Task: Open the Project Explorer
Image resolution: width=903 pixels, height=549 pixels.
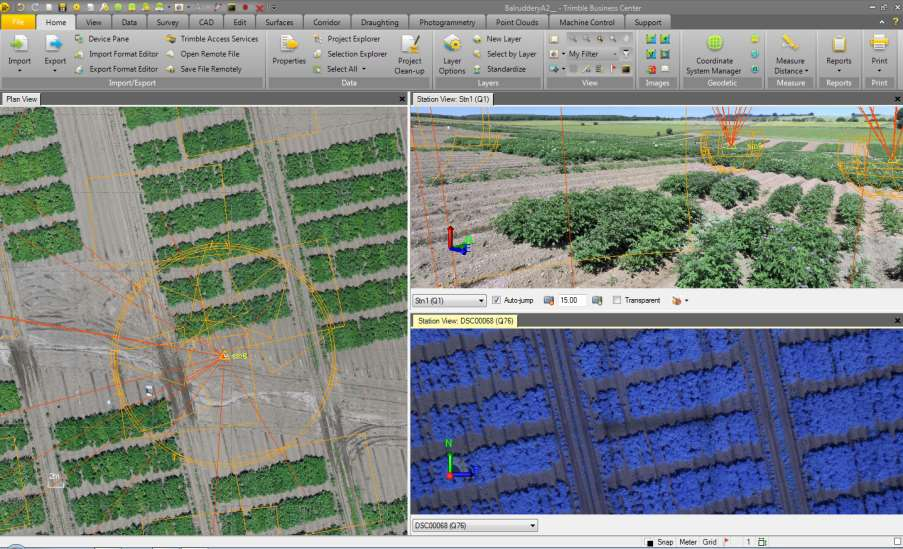Action: point(347,39)
